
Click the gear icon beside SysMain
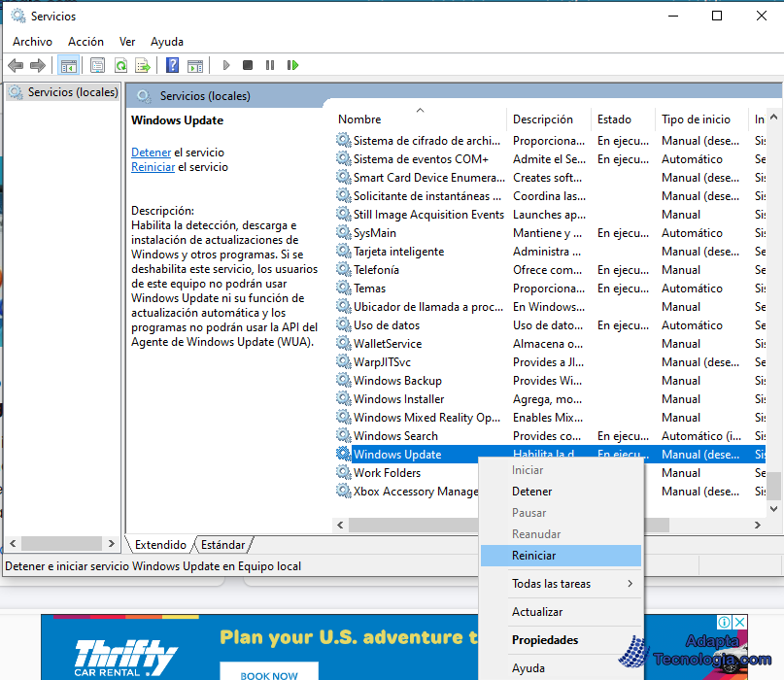[344, 233]
